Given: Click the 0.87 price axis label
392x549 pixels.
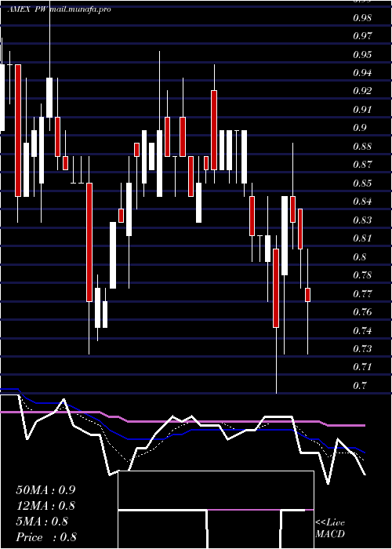Looking at the screenshot, I should click(362, 164).
